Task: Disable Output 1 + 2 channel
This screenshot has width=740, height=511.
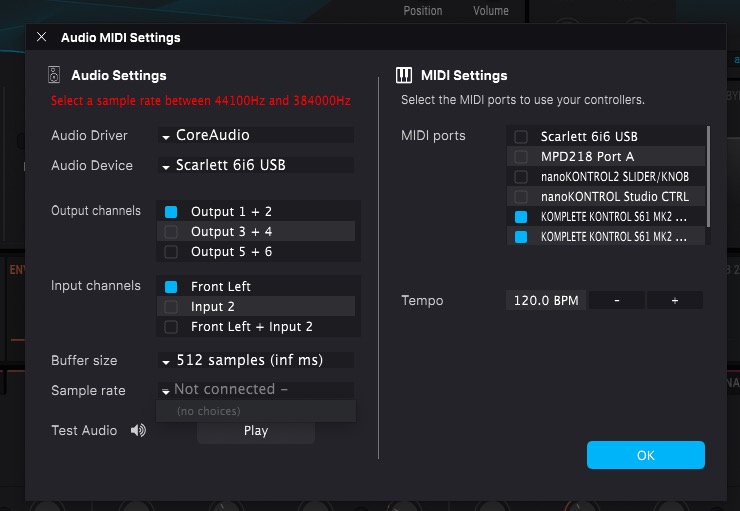Action: point(171,212)
